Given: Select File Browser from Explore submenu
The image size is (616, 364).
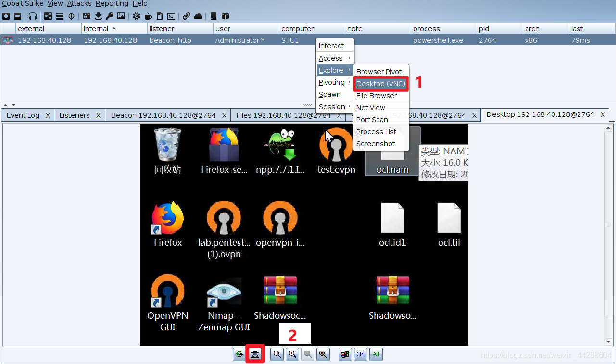Looking at the screenshot, I should pyautogui.click(x=381, y=96).
